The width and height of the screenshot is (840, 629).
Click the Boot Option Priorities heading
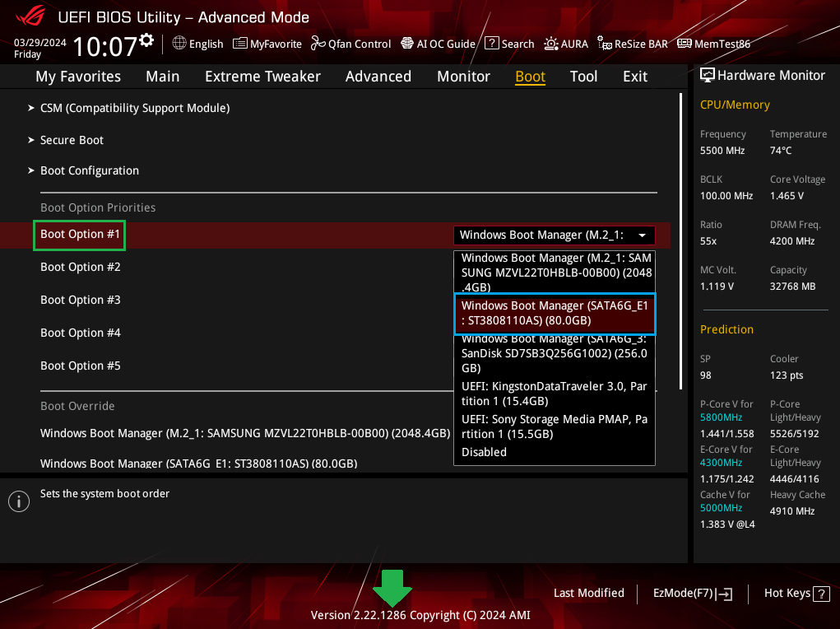98,207
